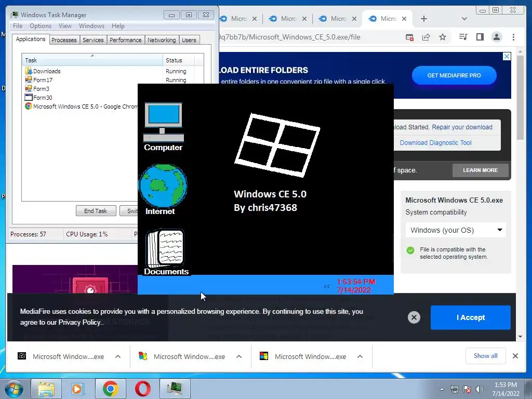Click the Download Diagnostic Tool link
Viewport: 532px width, 399px height.
tap(436, 142)
